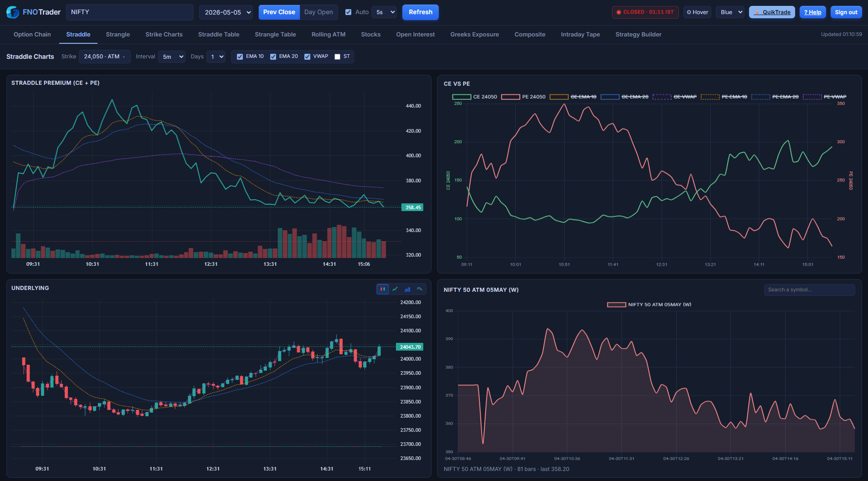Viewport: 868px width, 481px height.
Task: Switch to the Rolling ATM tab
Action: 329,35
